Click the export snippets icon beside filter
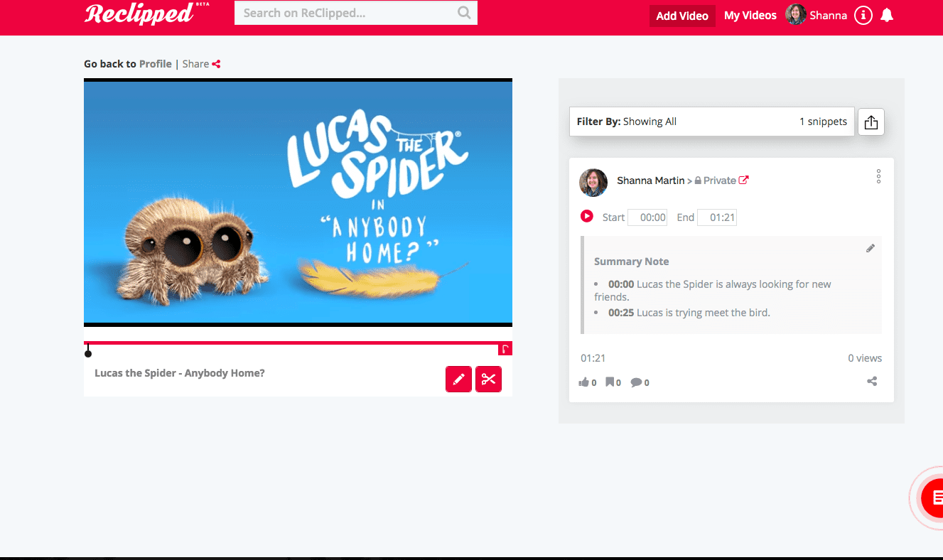The width and height of the screenshot is (943, 560). [x=871, y=122]
